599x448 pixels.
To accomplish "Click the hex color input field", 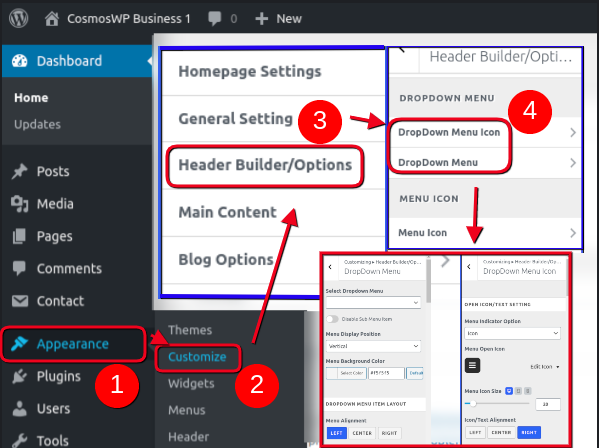I will pyautogui.click(x=386, y=373).
